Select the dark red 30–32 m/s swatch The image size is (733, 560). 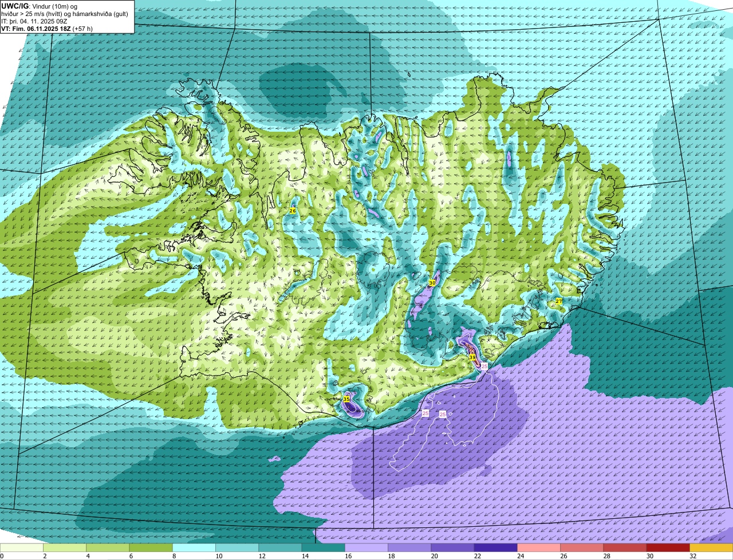click(x=668, y=548)
